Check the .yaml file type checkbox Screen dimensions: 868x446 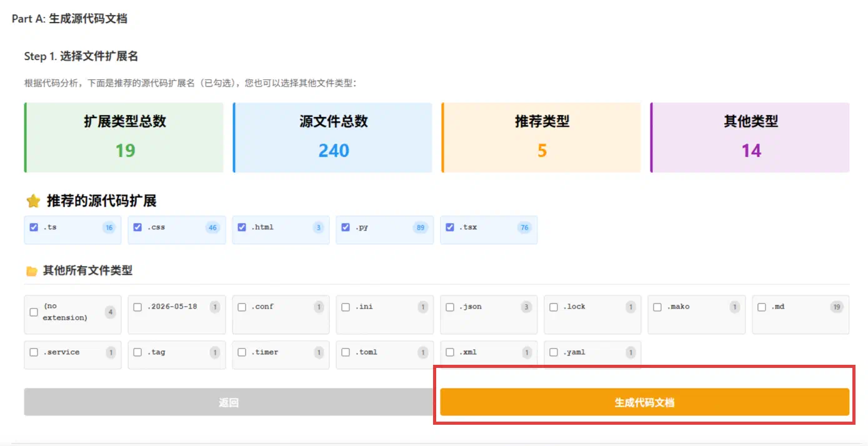(x=554, y=352)
